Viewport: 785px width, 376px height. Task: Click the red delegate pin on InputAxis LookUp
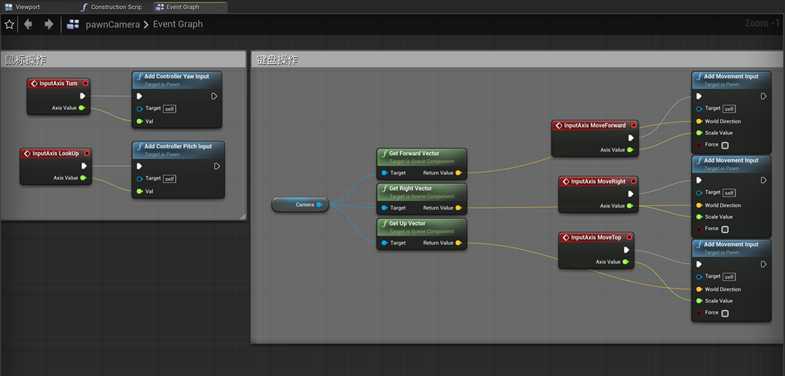[x=87, y=153]
